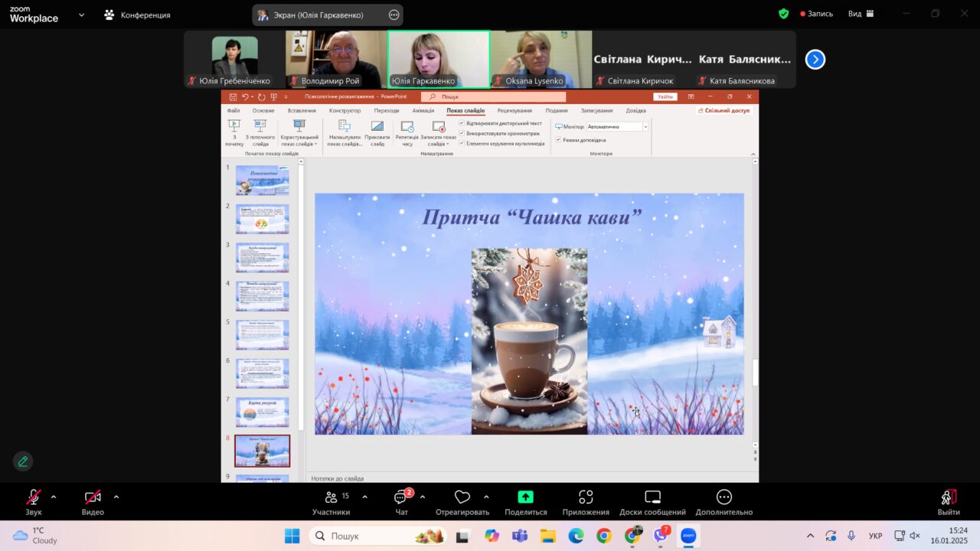Open Microsoft Teams from taskbar
The image size is (980, 551).
click(520, 536)
